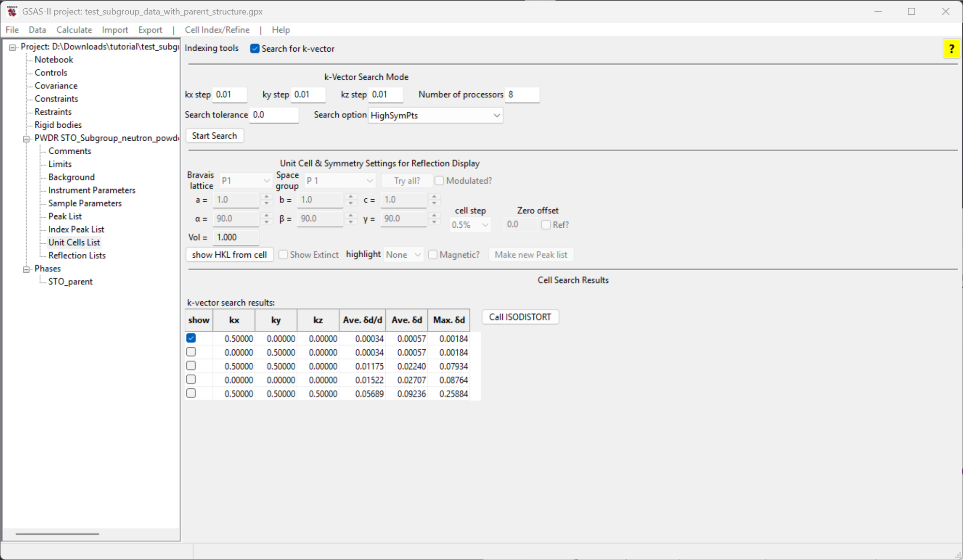Click inside the Search tolerance input field
The height and width of the screenshot is (560, 963).
pyautogui.click(x=274, y=115)
